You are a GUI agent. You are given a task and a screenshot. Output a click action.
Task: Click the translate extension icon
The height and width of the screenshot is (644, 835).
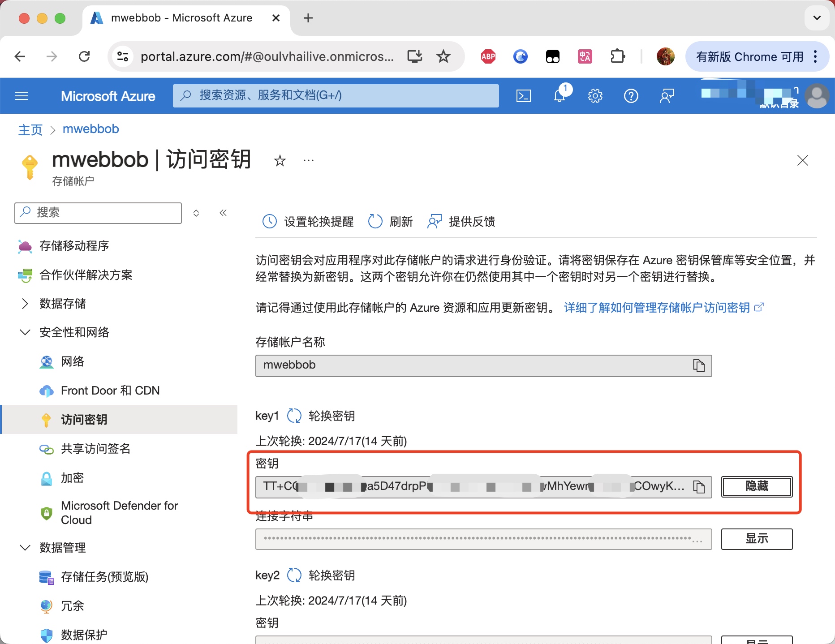[585, 56]
